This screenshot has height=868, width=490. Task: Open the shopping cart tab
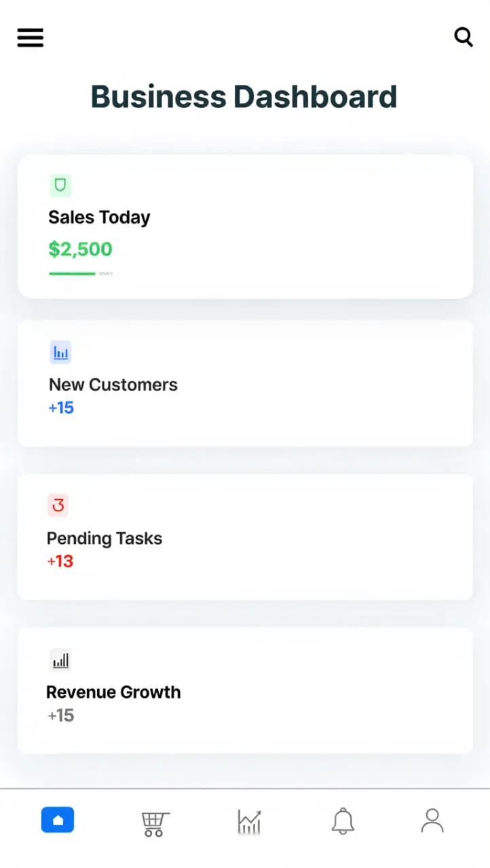(155, 823)
